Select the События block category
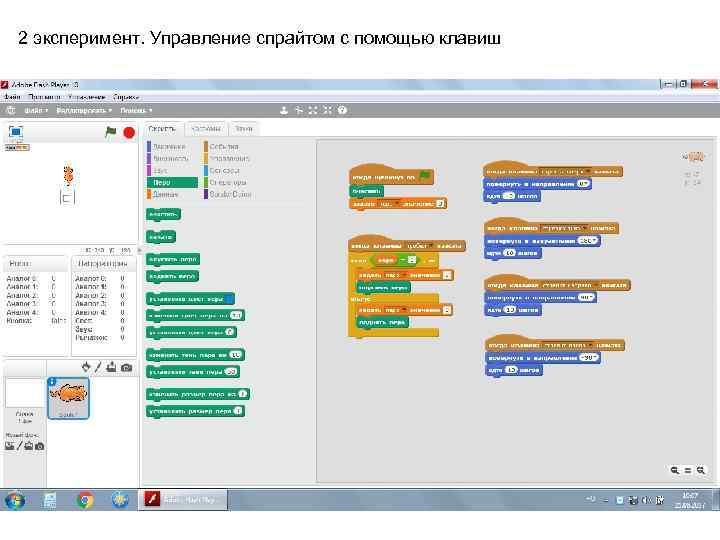 click(x=224, y=146)
